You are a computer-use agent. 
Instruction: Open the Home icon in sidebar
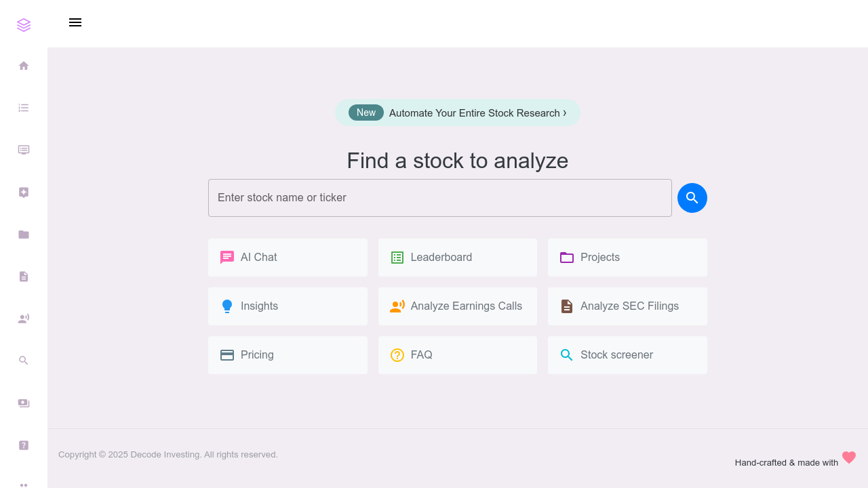24,66
